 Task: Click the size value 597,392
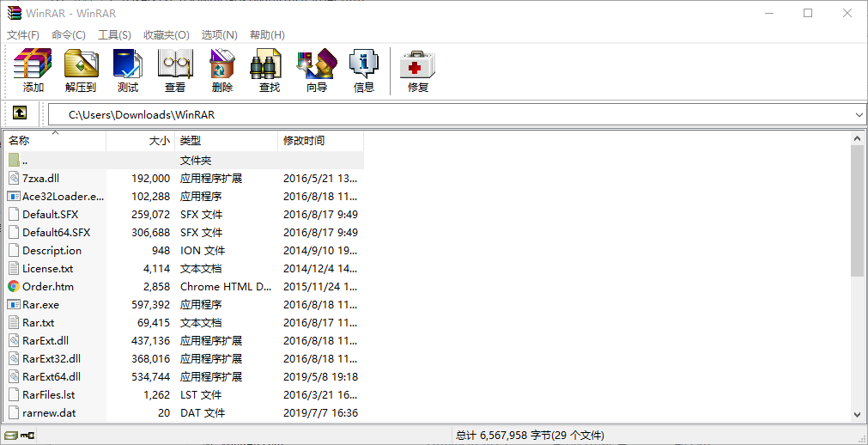pos(150,304)
